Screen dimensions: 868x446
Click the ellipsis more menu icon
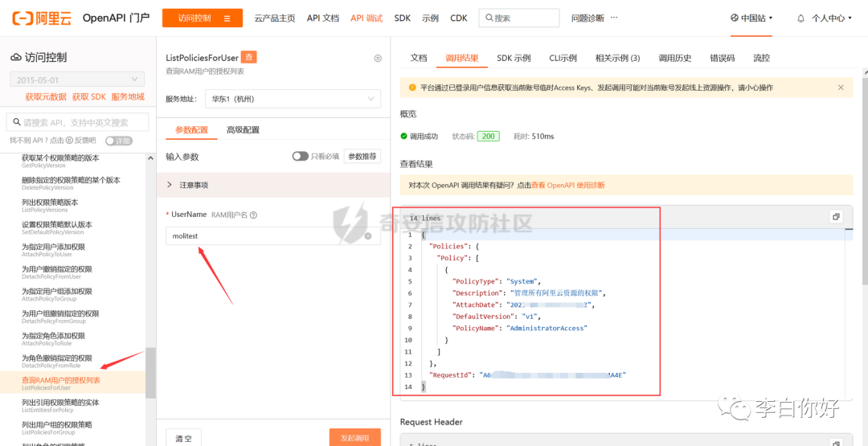pos(614,17)
